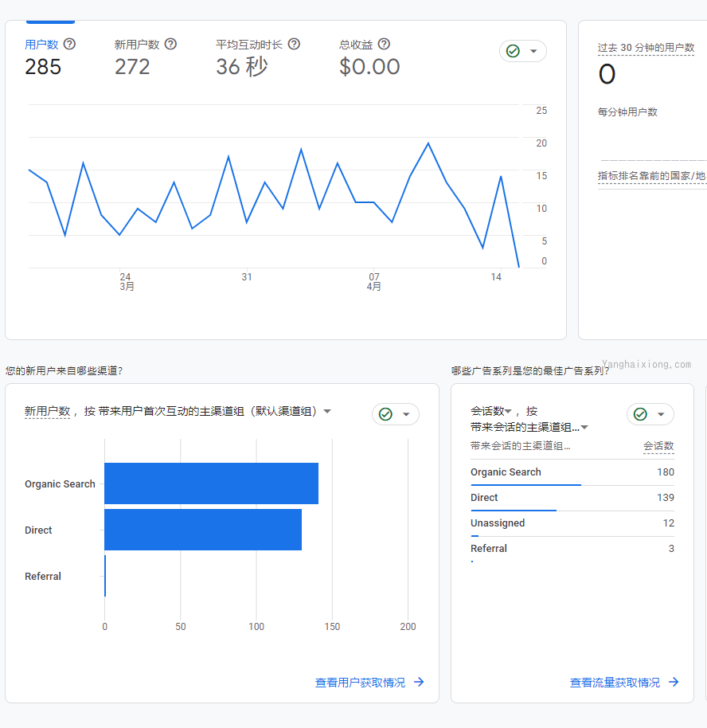Open 带来会话的主渠道组 dimension dropdown
This screenshot has width=707, height=728.
[529, 427]
